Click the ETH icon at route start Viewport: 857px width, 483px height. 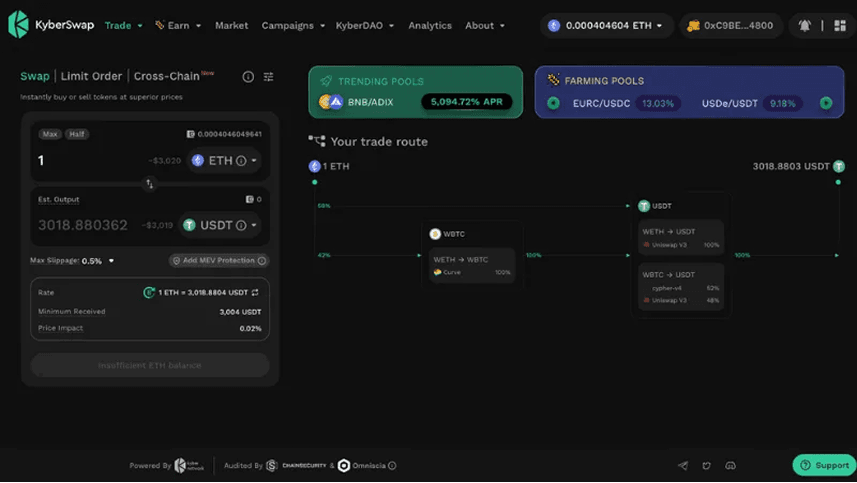314,166
